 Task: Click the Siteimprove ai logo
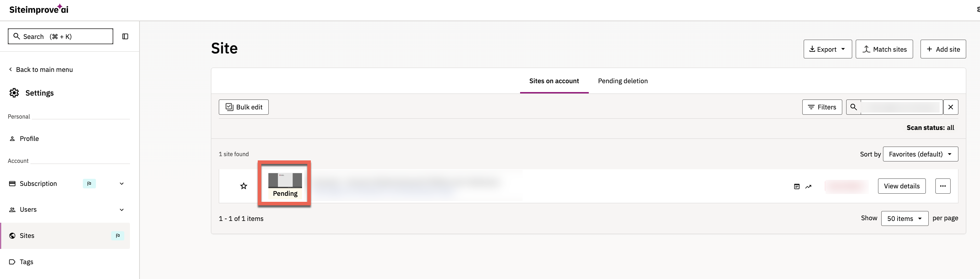click(x=39, y=9)
